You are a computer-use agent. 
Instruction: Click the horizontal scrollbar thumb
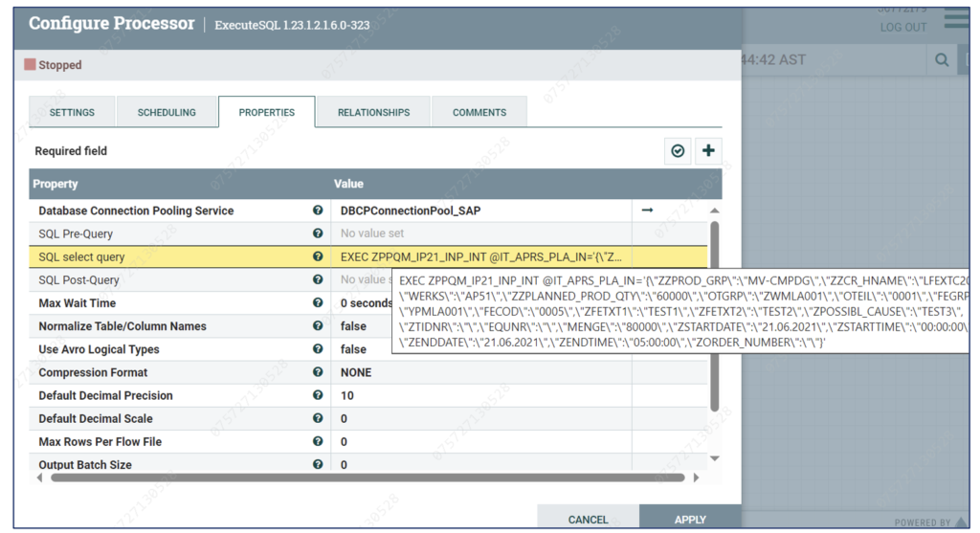click(x=367, y=478)
